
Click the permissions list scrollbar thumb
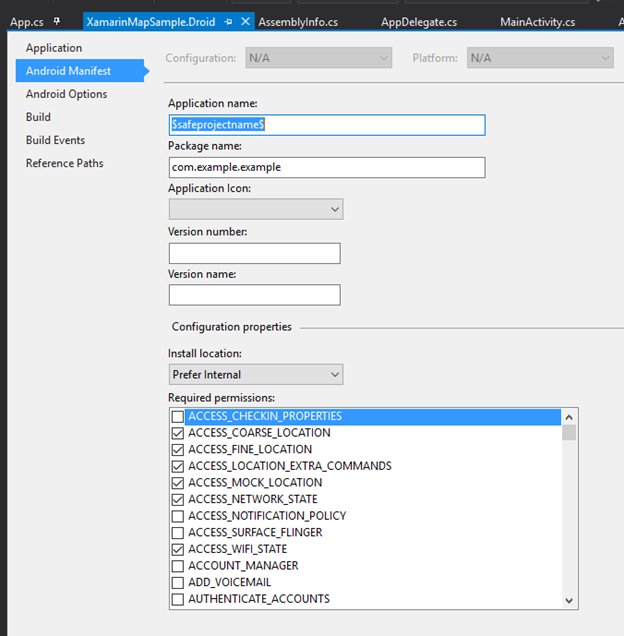click(x=569, y=432)
